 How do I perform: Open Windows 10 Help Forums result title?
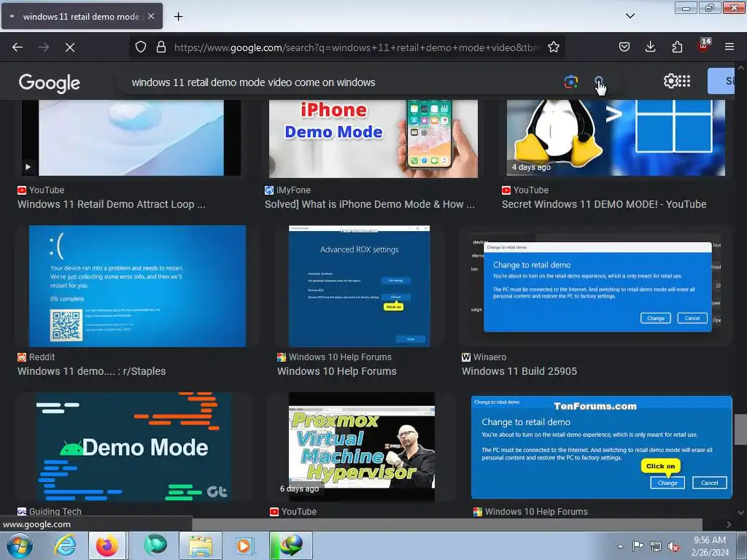[337, 371]
